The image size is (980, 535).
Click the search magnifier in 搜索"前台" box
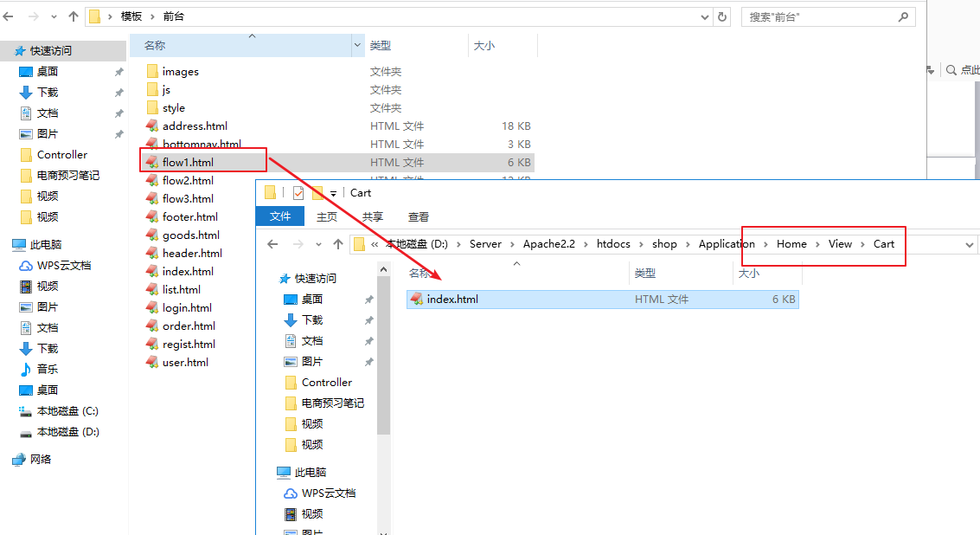pos(902,16)
